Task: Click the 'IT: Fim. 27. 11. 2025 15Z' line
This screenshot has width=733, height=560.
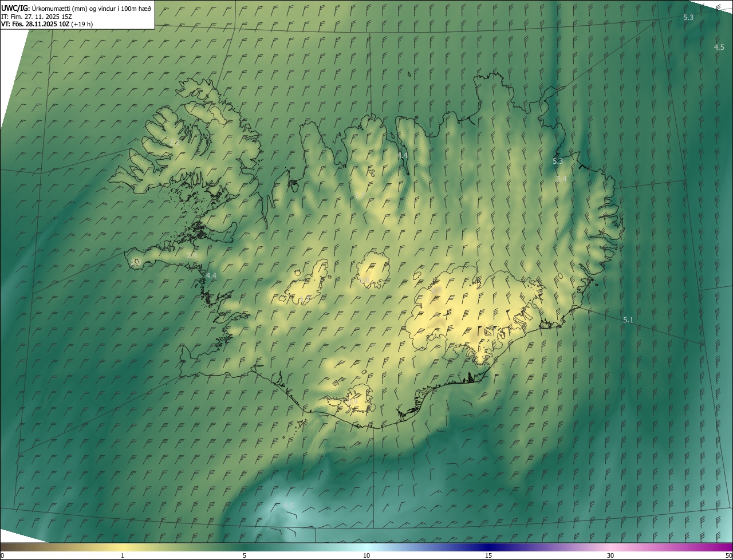Action: click(x=38, y=16)
